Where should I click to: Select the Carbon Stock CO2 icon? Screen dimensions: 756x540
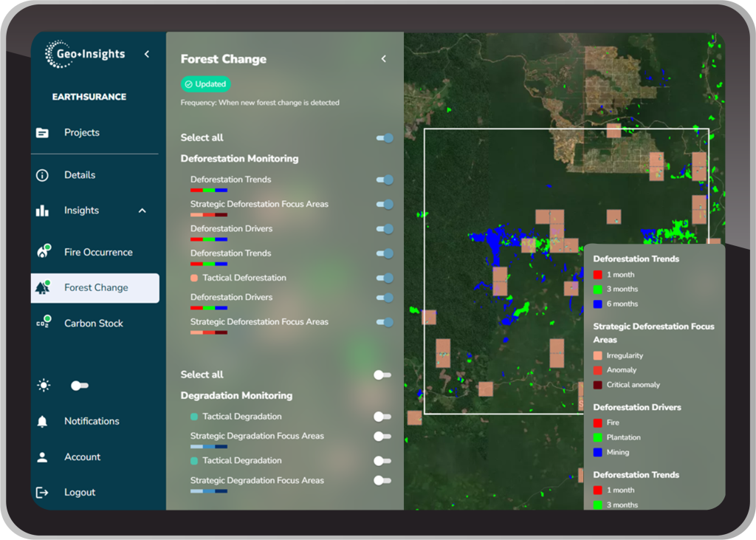pyautogui.click(x=43, y=323)
